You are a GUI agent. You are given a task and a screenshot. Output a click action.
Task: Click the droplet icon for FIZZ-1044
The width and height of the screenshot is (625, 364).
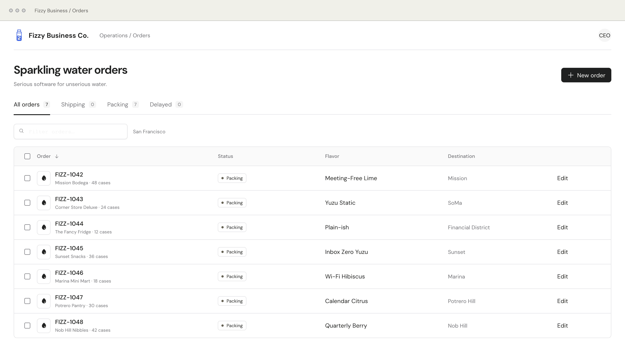(44, 227)
